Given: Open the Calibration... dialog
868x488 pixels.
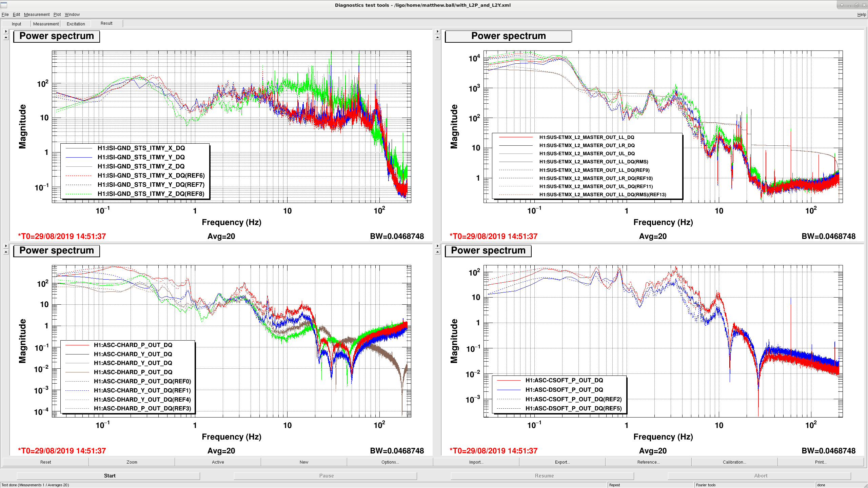Looking at the screenshot, I should 734,462.
